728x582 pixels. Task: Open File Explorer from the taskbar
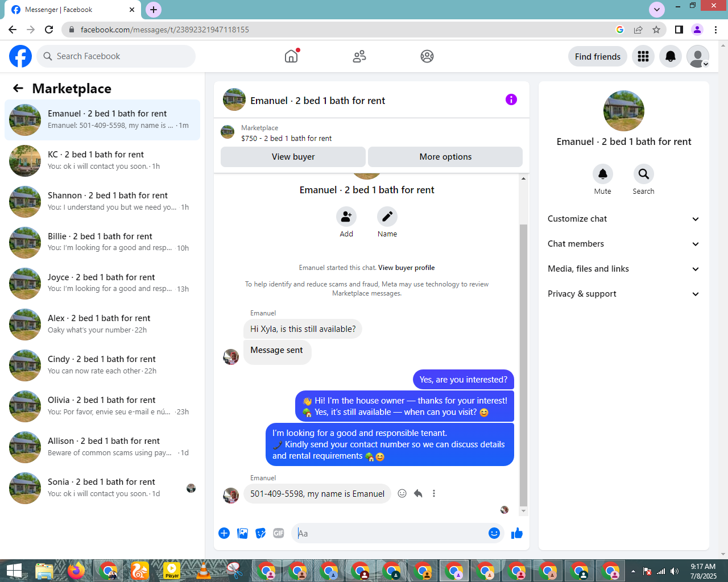(x=44, y=571)
